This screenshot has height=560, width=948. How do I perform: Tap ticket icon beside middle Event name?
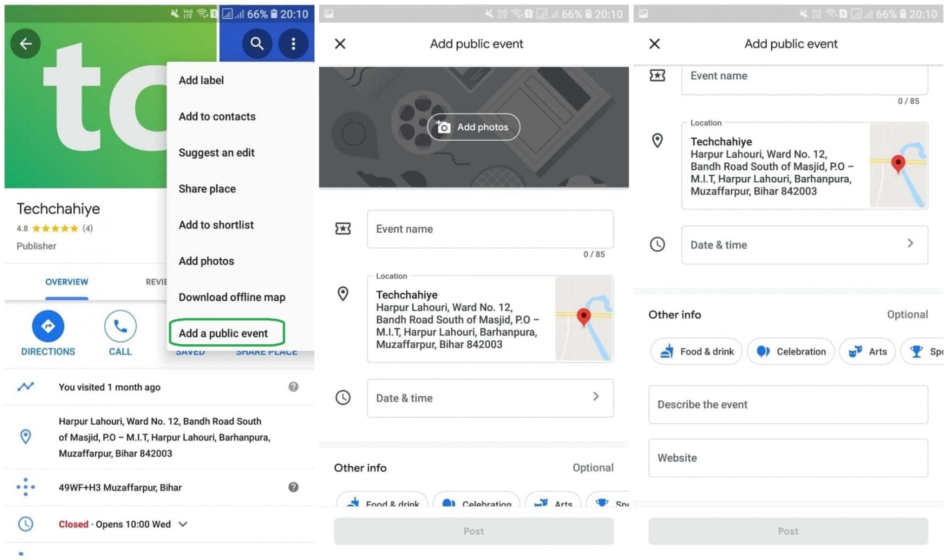[343, 229]
